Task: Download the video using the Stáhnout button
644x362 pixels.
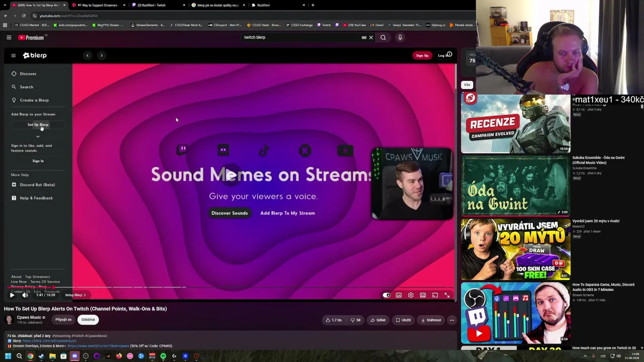Action: coord(431,320)
